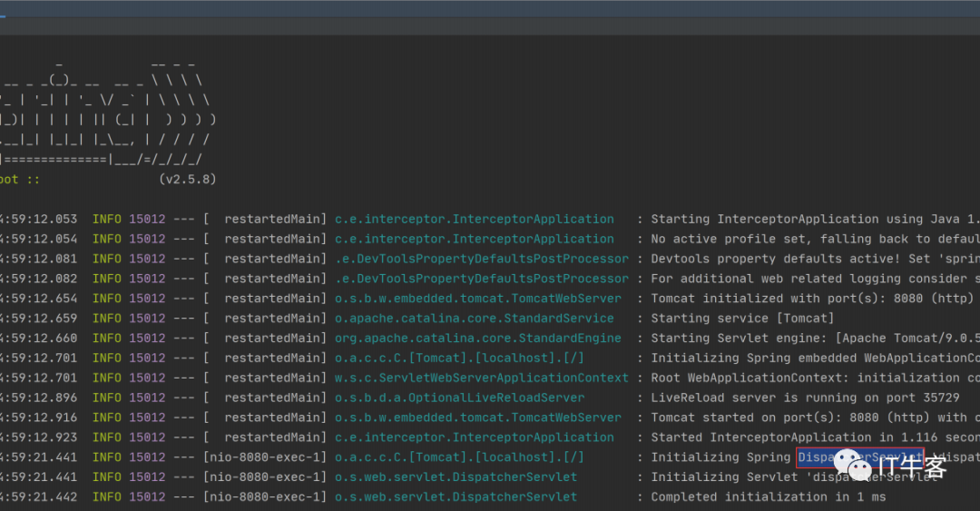This screenshot has width=980, height=511.
Task: Click the o.apache.catalina.core.StandardService logger name
Action: point(475,319)
